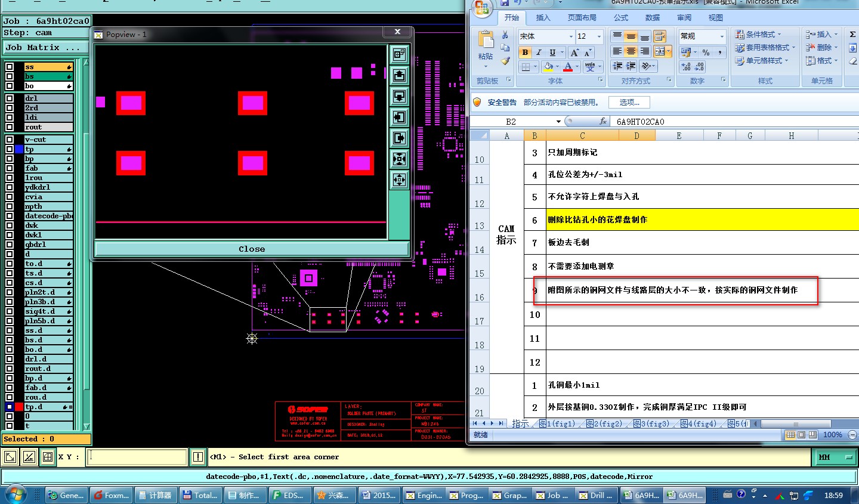Viewport: 859px width, 504px height.
Task: Click the exclamation mark icon
Action: tap(198, 457)
